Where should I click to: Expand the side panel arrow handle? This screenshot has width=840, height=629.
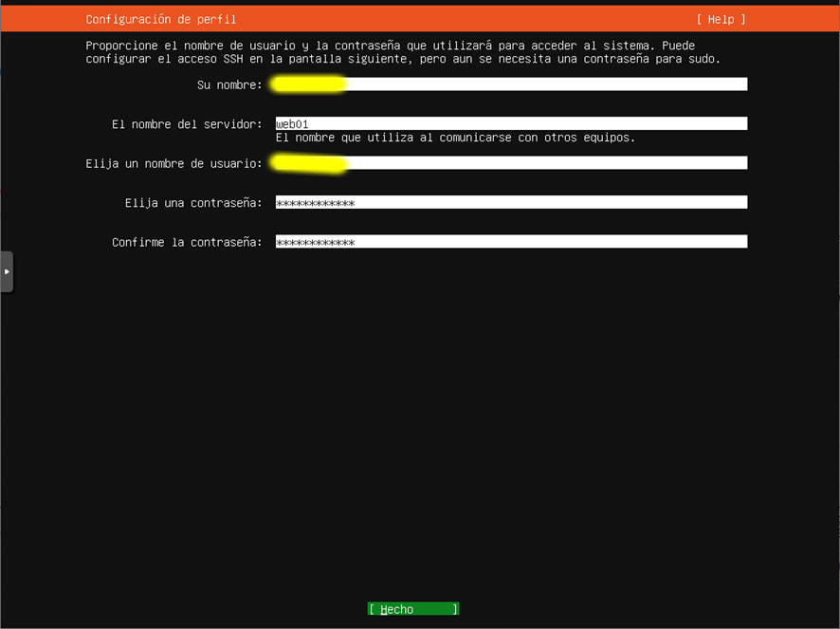tap(7, 272)
